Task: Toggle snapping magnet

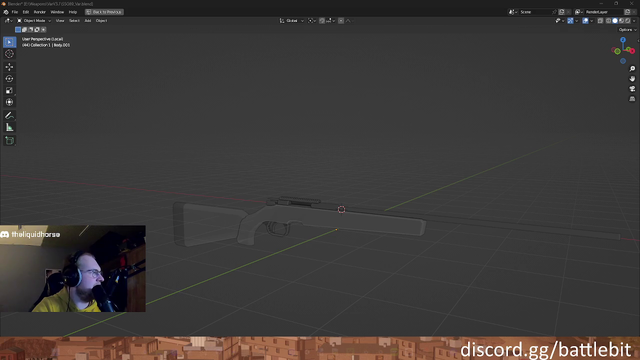Action: coord(322,21)
